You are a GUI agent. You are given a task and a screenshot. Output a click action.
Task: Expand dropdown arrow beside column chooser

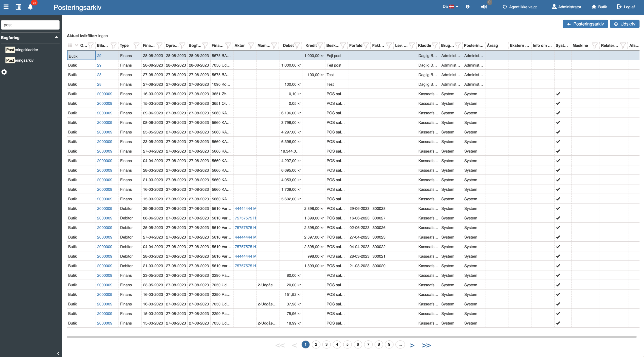coord(76,45)
